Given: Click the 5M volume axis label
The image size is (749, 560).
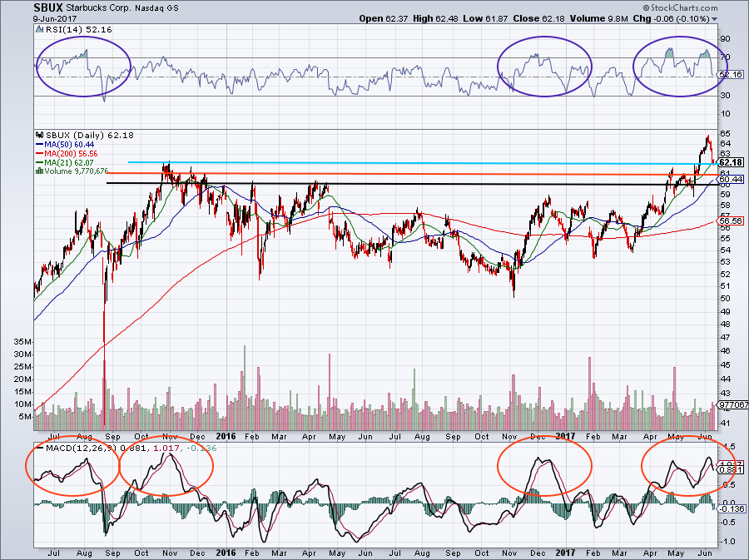Looking at the screenshot, I should click(x=25, y=417).
